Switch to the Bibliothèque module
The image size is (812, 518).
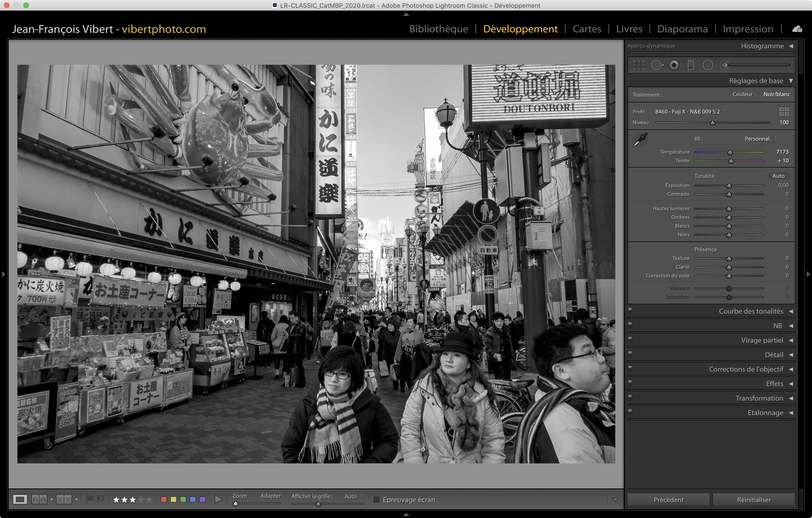(438, 29)
